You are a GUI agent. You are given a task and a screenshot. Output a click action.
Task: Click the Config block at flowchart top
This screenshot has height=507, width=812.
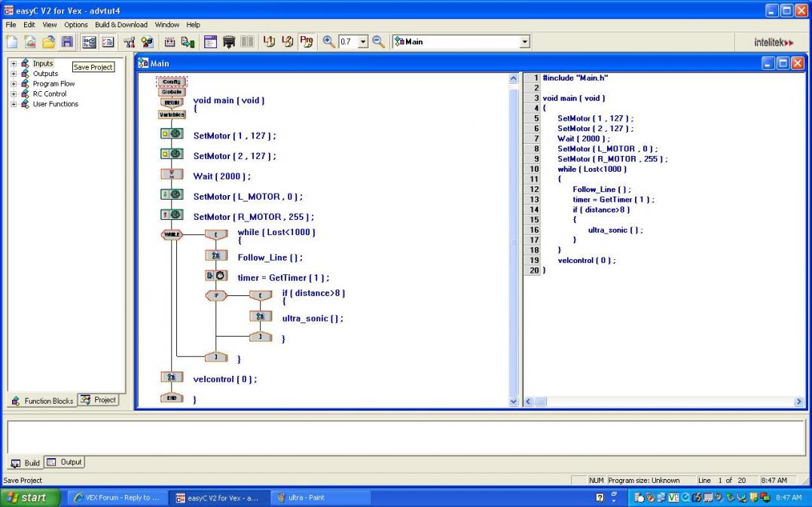click(172, 81)
